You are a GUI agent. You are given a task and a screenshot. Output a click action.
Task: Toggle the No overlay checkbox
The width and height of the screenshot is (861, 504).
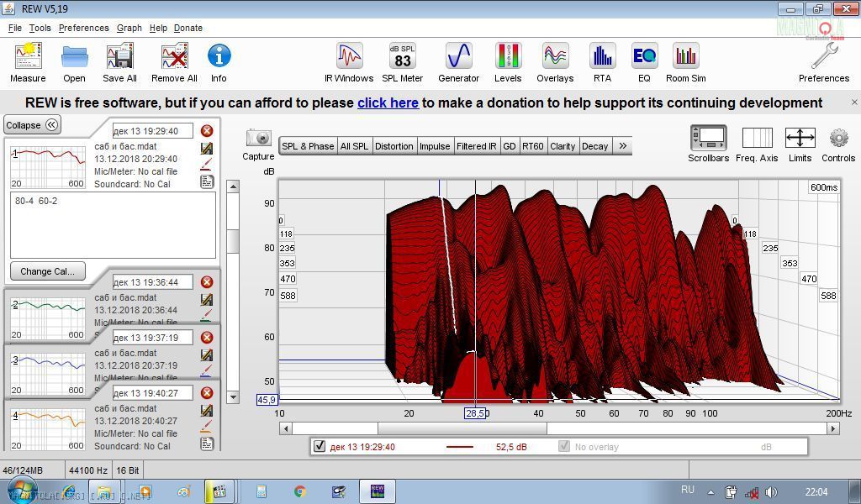click(x=564, y=446)
